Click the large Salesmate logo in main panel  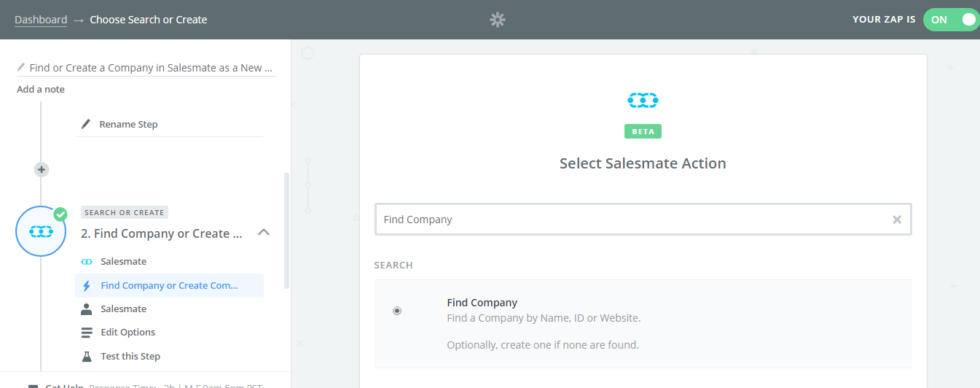coord(643,100)
